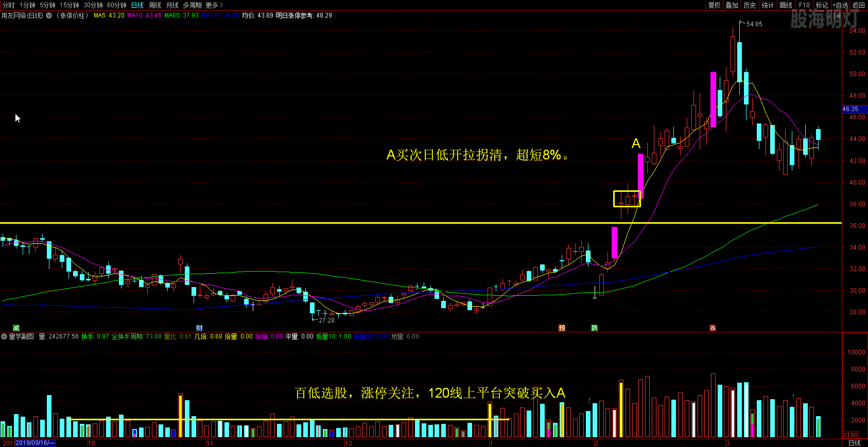
Task: Click the 复权 button
Action: point(715,5)
